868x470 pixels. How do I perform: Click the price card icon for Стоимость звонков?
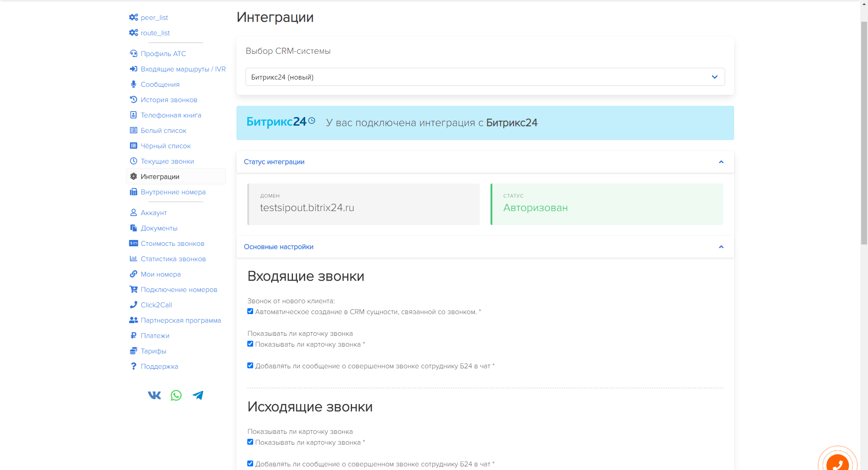pos(133,243)
